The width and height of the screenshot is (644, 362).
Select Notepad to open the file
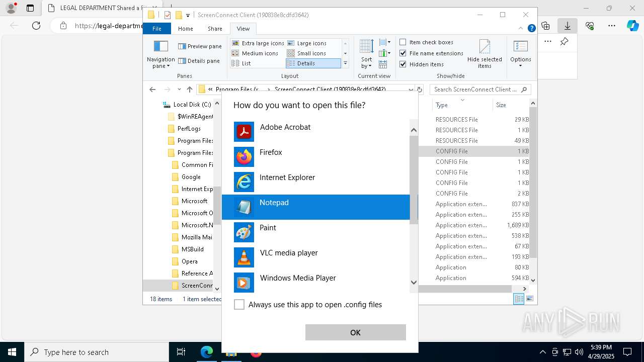pyautogui.click(x=316, y=207)
